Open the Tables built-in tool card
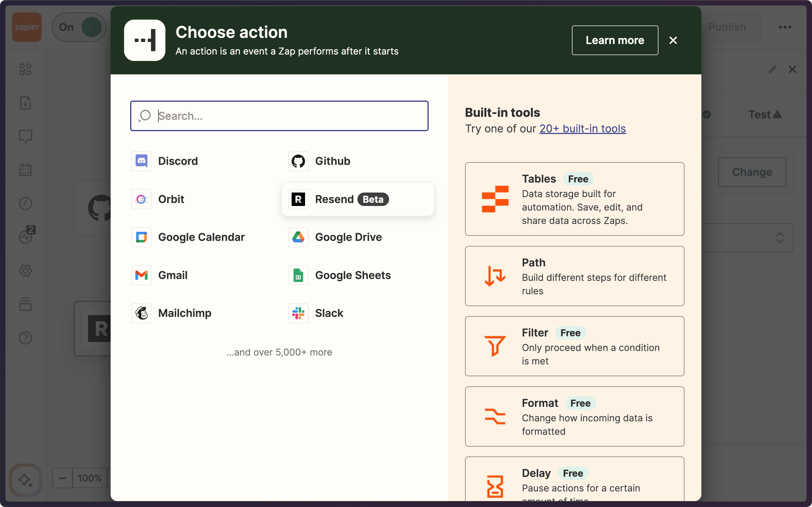The height and width of the screenshot is (507, 812). point(574,199)
